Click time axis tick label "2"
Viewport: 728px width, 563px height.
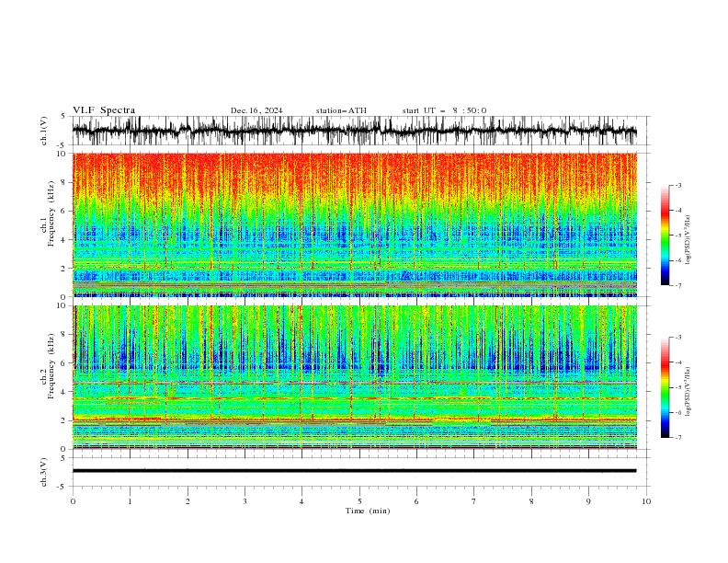(x=188, y=501)
